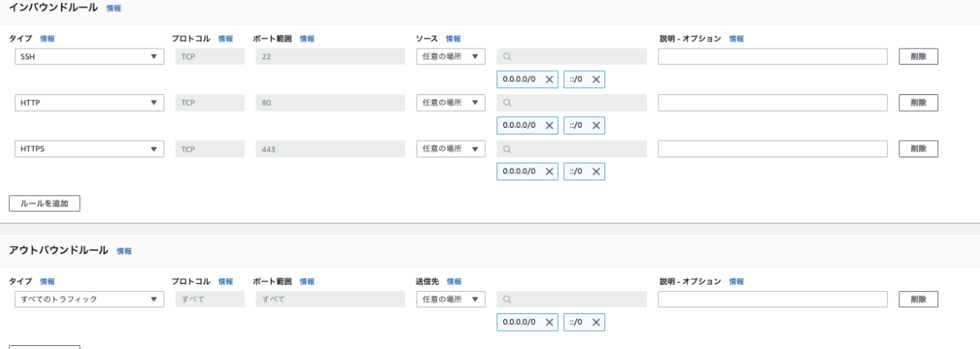The width and height of the screenshot is (980, 349).
Task: Open the outbound 任意の場所 destination dropdown
Action: point(450,300)
